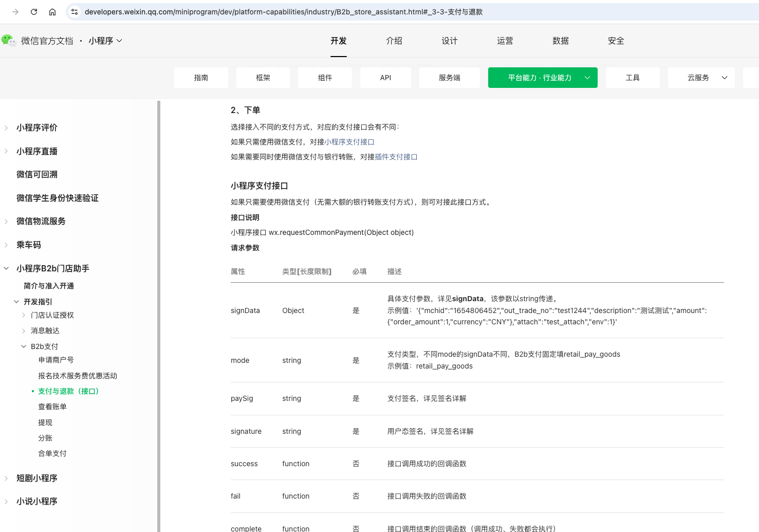The image size is (759, 532).
Task: Switch to 运营 top tab
Action: [x=505, y=41]
